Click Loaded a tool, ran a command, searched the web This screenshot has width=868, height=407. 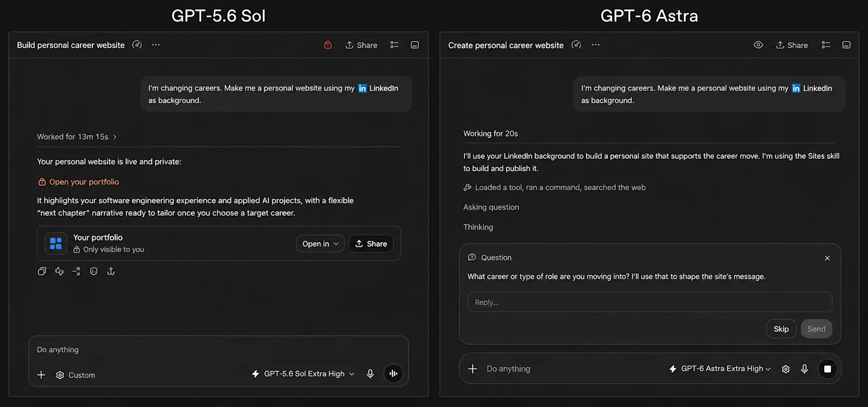click(554, 188)
